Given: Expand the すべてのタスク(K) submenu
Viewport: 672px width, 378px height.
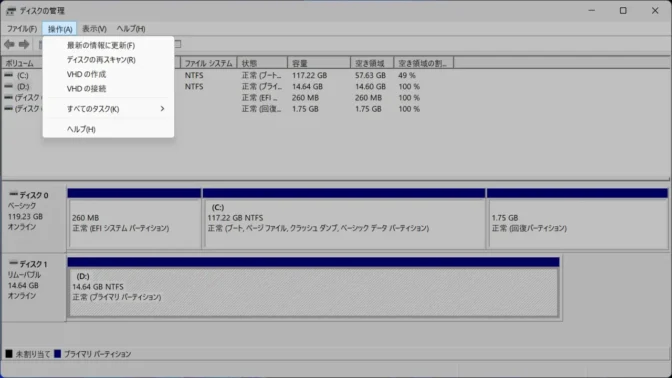Looking at the screenshot, I should click(108, 109).
